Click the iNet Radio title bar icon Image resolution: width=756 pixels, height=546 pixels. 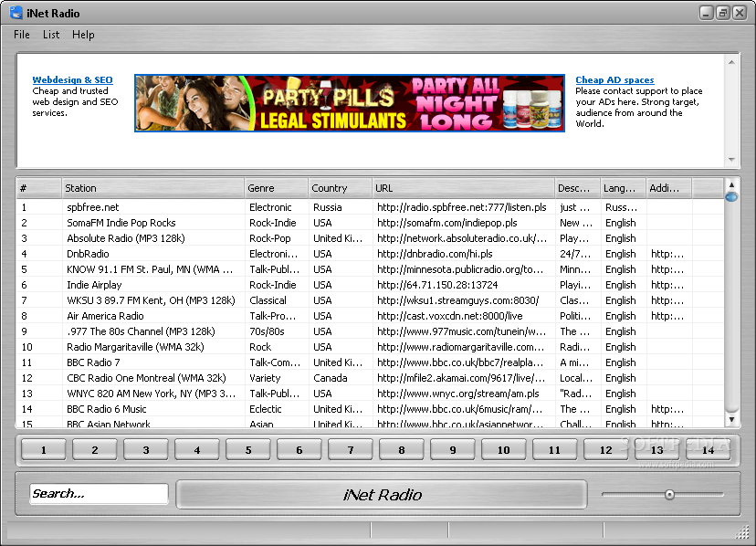(x=16, y=13)
